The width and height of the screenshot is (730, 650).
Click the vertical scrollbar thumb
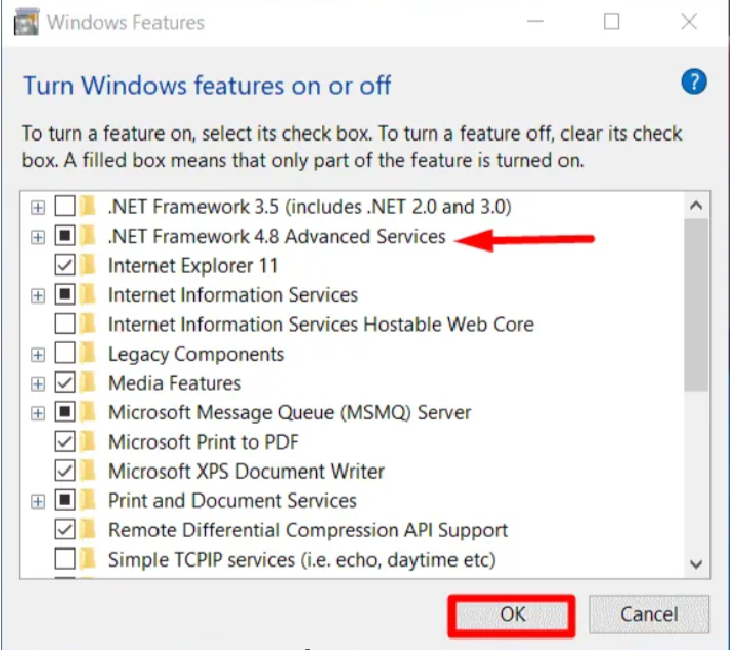pos(696,305)
